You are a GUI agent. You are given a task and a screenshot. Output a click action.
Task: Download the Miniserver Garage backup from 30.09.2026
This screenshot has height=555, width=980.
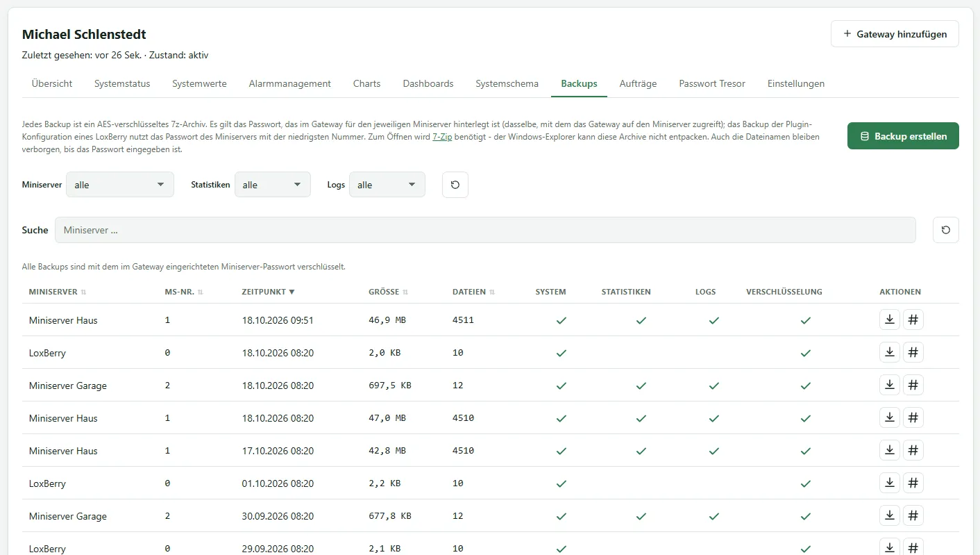[890, 515]
